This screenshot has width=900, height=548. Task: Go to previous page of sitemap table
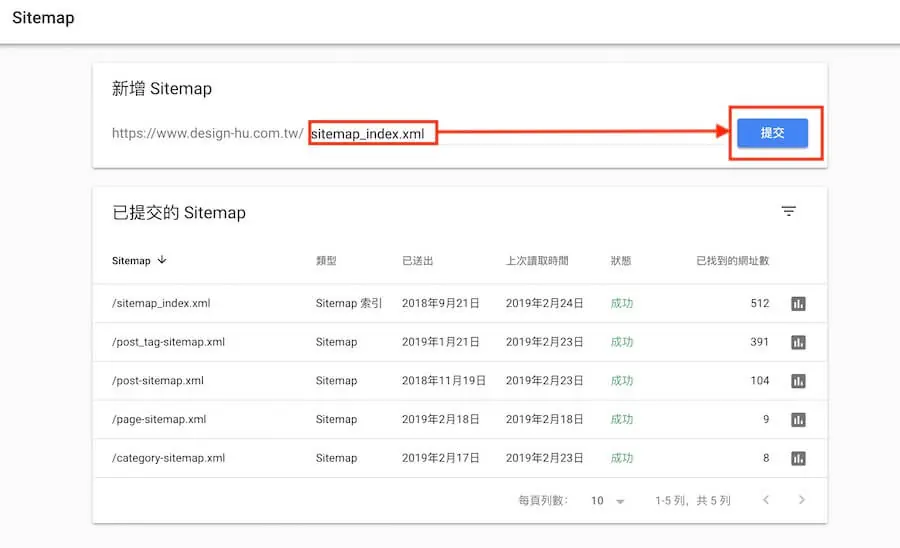tap(766, 500)
